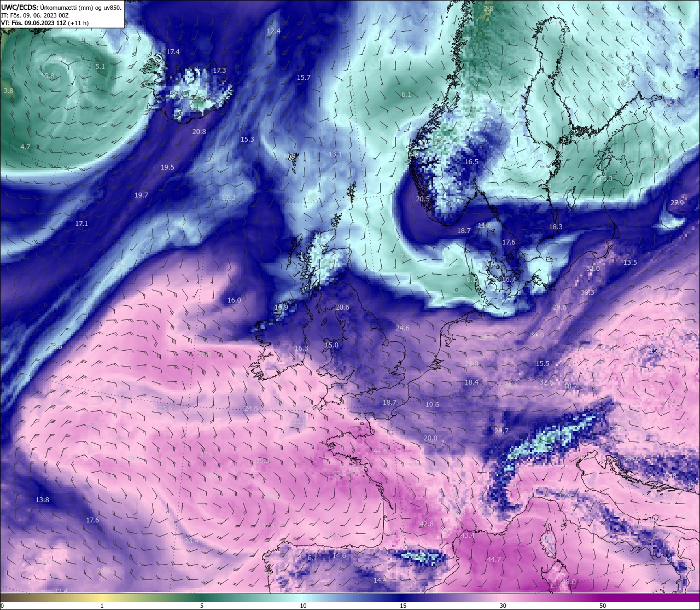Click the 3.8 value at the left edge
Image resolution: width=700 pixels, height=610 pixels.
coord(8,91)
